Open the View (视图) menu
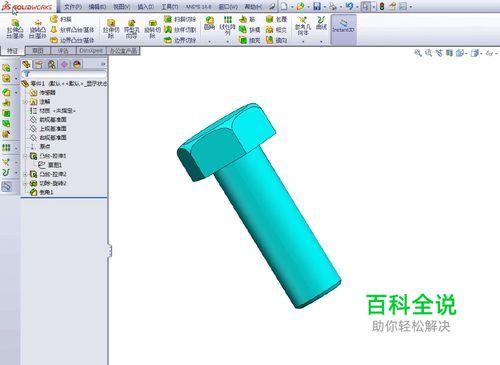Screen dimensions: 500x365 (122, 7)
